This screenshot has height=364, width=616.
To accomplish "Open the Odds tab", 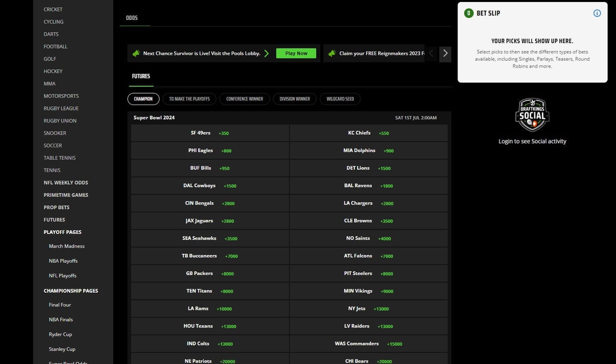I will pos(132,18).
